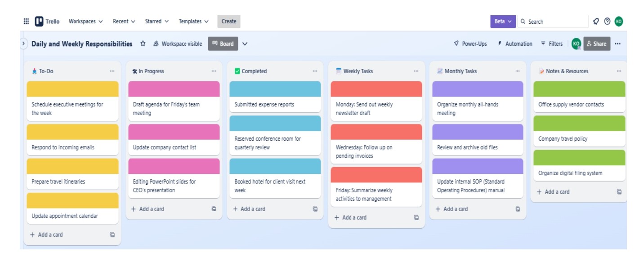Toggle Workspace visible visibility setting
The width and height of the screenshot is (644, 266).
coord(178,44)
